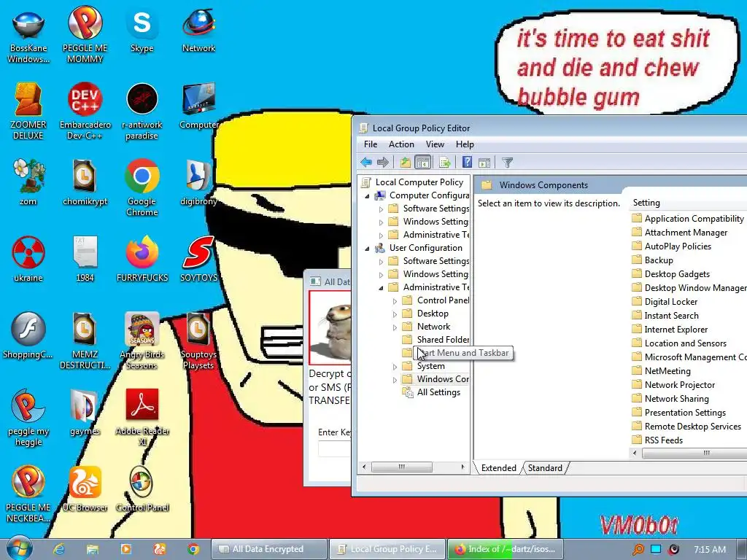Screen dimensions: 747x560
Task: Open the zom desktop icon
Action: click(x=28, y=182)
